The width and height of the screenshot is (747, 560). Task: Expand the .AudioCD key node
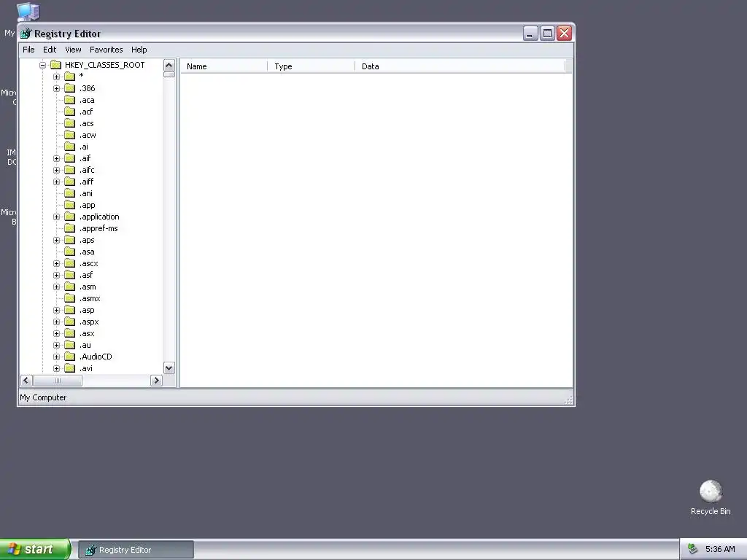coord(56,357)
